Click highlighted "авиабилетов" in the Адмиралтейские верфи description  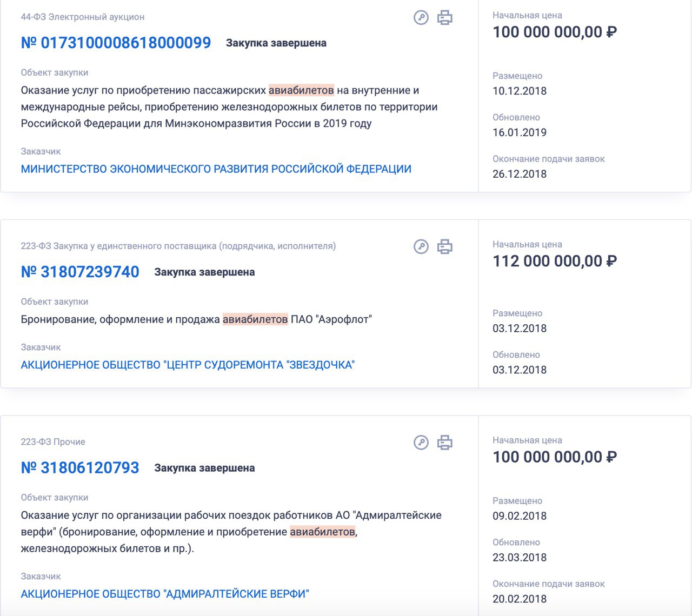pyautogui.click(x=323, y=532)
